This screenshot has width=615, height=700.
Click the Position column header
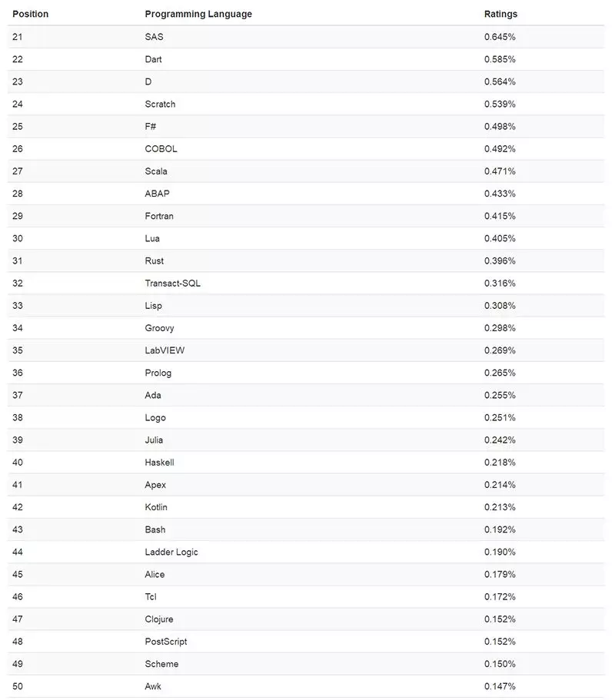point(30,14)
